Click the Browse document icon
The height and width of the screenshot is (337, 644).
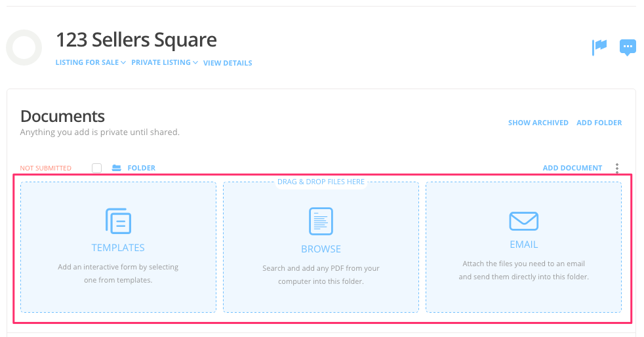click(x=321, y=221)
